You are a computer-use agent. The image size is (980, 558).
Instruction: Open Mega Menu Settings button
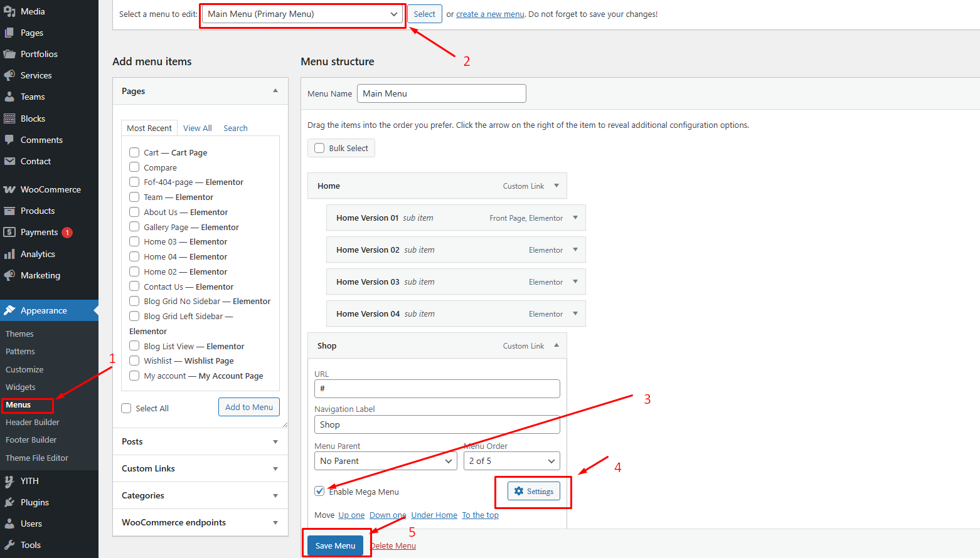point(533,492)
